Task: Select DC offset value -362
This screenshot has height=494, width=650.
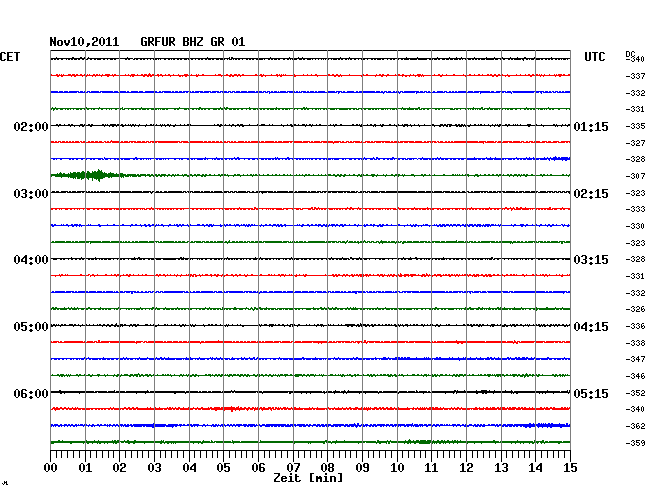Action: click(x=635, y=426)
